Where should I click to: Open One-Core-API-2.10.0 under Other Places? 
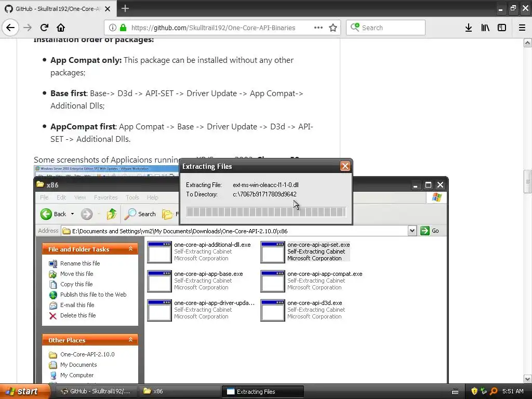[x=87, y=354]
